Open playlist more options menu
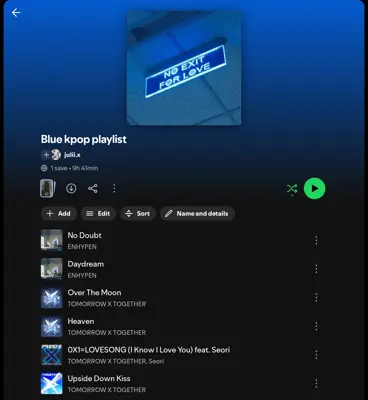The height and width of the screenshot is (400, 368). tap(114, 188)
